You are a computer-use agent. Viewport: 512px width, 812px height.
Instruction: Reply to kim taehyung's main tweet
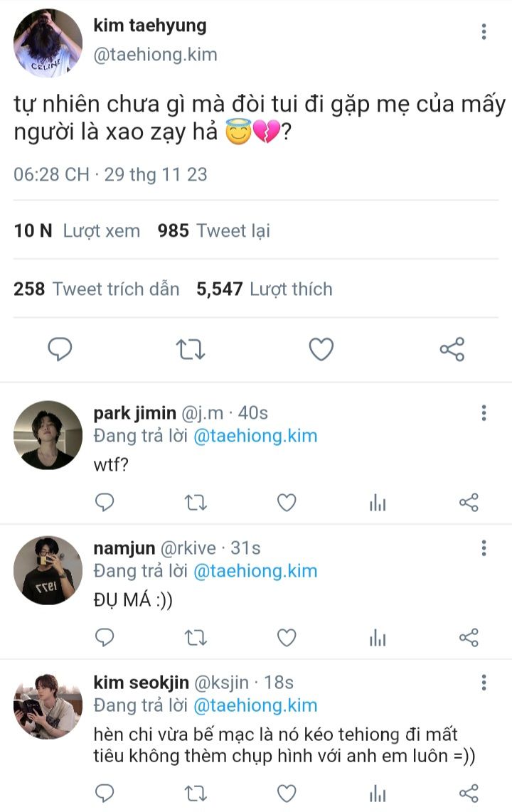[60, 349]
